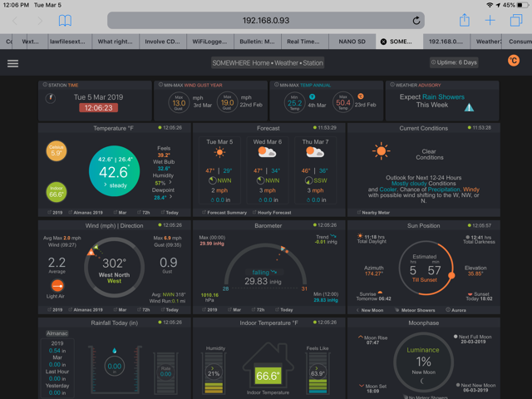
Task: Close the active SOMEWHERE tab
Action: coord(383,41)
